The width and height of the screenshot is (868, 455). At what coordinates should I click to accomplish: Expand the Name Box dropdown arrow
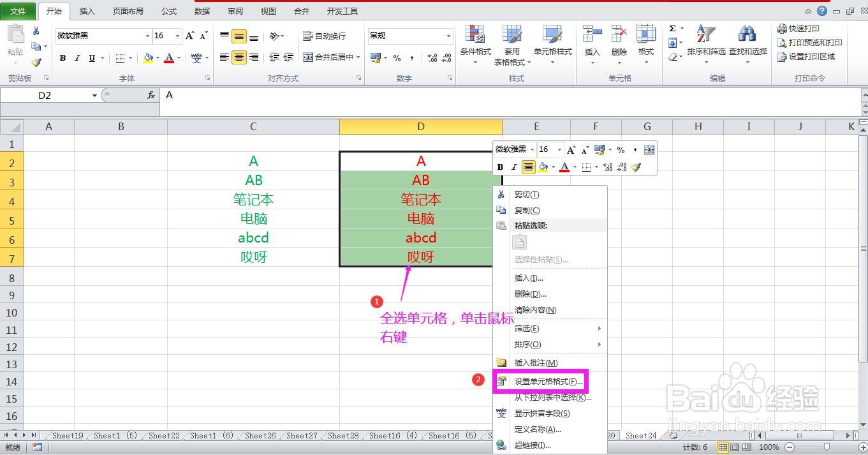[x=94, y=95]
